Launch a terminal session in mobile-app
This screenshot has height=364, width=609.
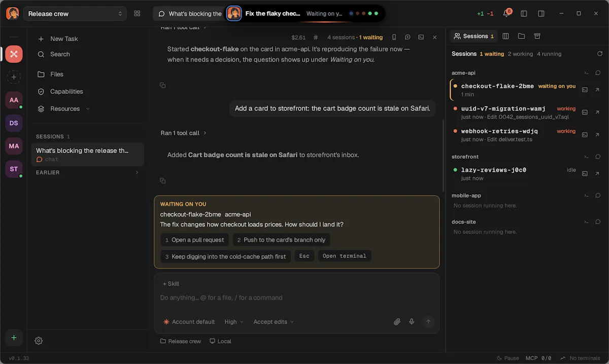pos(587,195)
